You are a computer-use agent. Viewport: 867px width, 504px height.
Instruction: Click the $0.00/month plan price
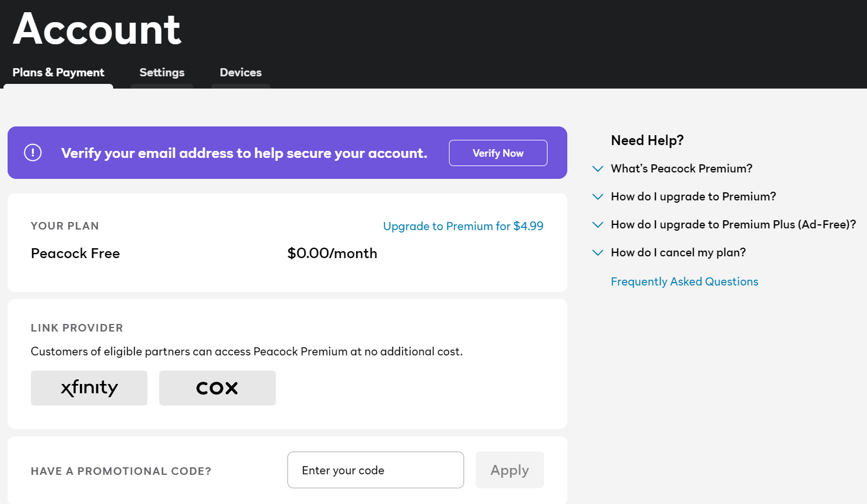331,253
